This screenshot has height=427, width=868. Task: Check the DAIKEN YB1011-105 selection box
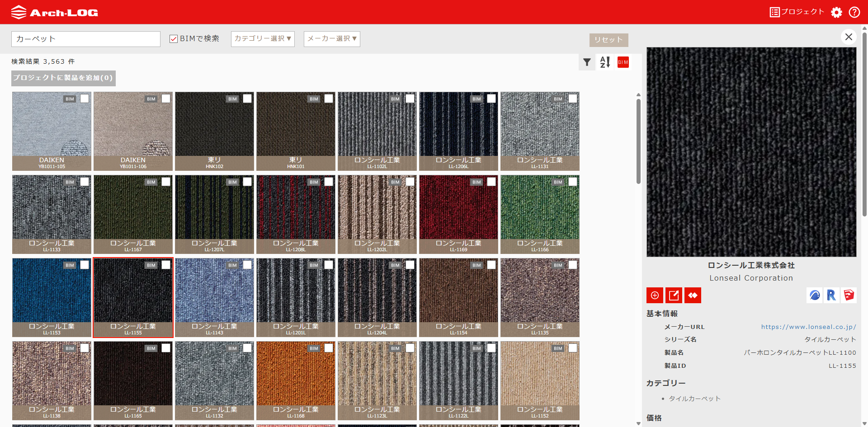coord(85,99)
